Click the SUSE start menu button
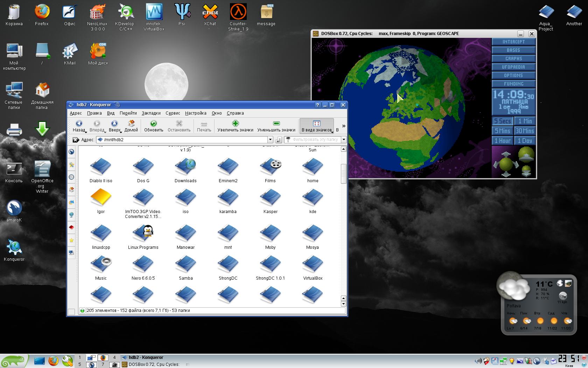The height and width of the screenshot is (368, 588). point(14,361)
